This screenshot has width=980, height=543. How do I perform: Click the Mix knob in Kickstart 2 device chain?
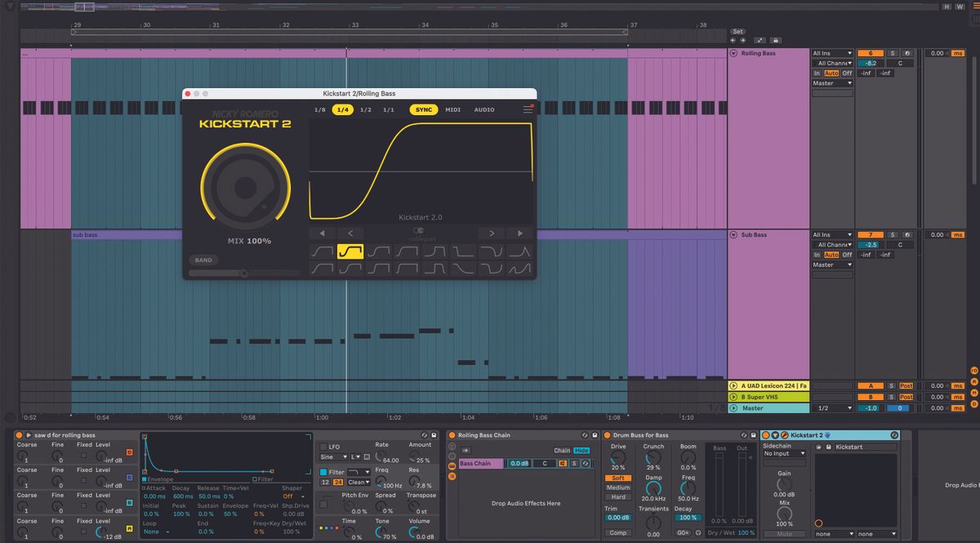coord(784,513)
